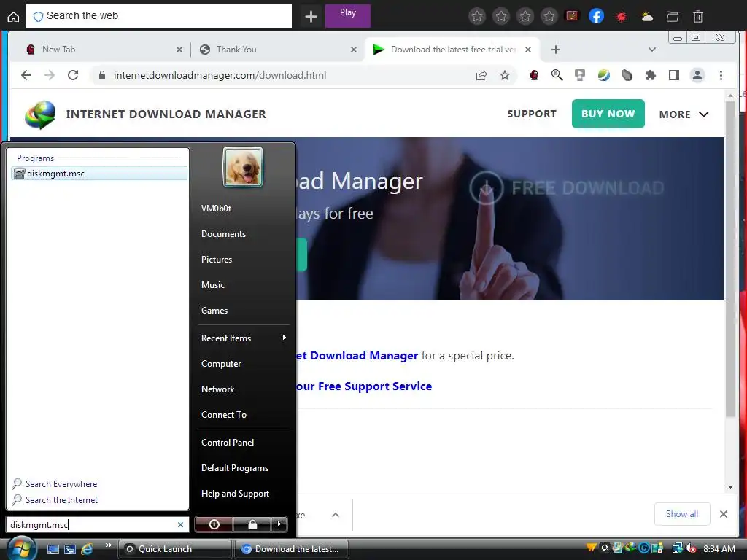Open Chrome's three-dot menu
This screenshot has height=560, width=747.
721,75
